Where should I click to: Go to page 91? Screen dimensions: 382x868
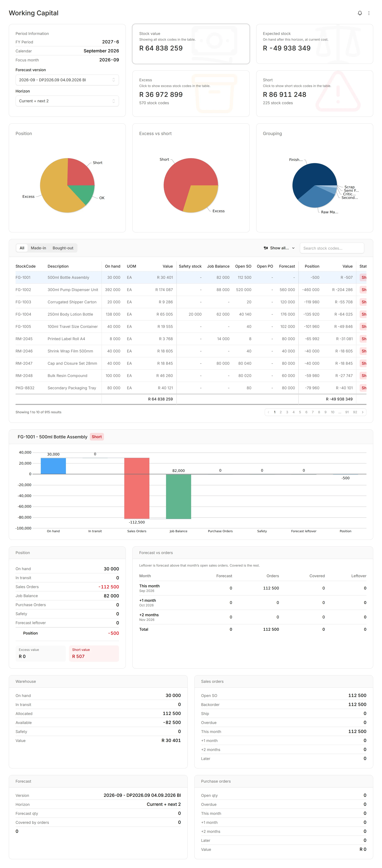pyautogui.click(x=347, y=412)
